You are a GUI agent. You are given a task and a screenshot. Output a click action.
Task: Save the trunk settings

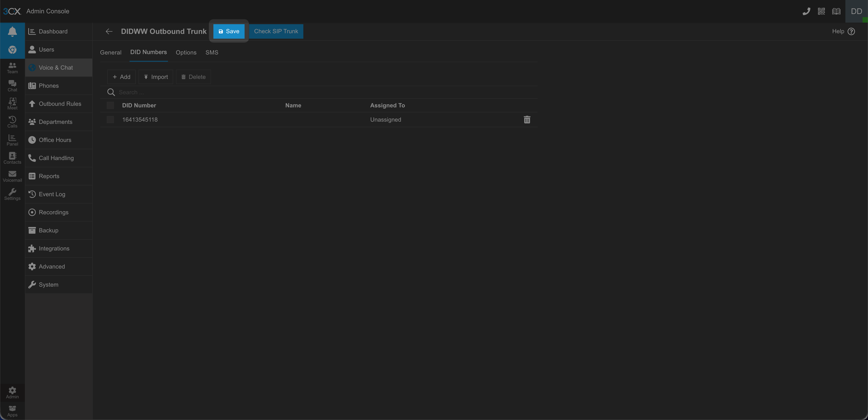point(229,31)
